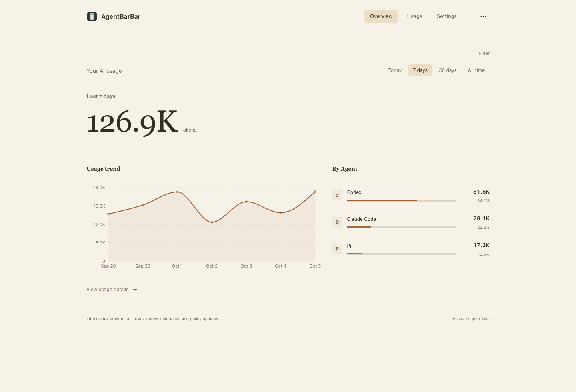Click the Oct 3 data point on chart
Image resolution: width=576 pixels, height=392 pixels.
246,202
